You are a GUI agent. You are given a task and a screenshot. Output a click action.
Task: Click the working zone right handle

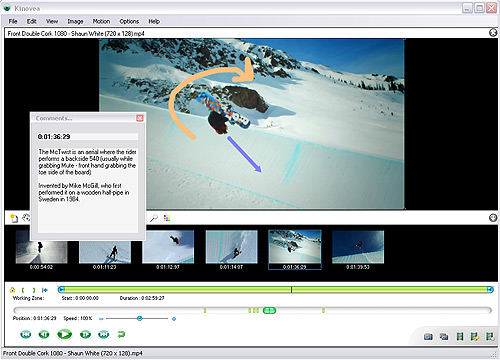pos(490,290)
